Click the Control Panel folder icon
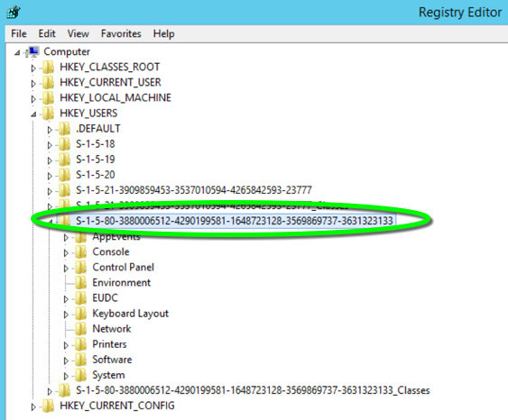This screenshot has height=420, width=508. coord(80,268)
